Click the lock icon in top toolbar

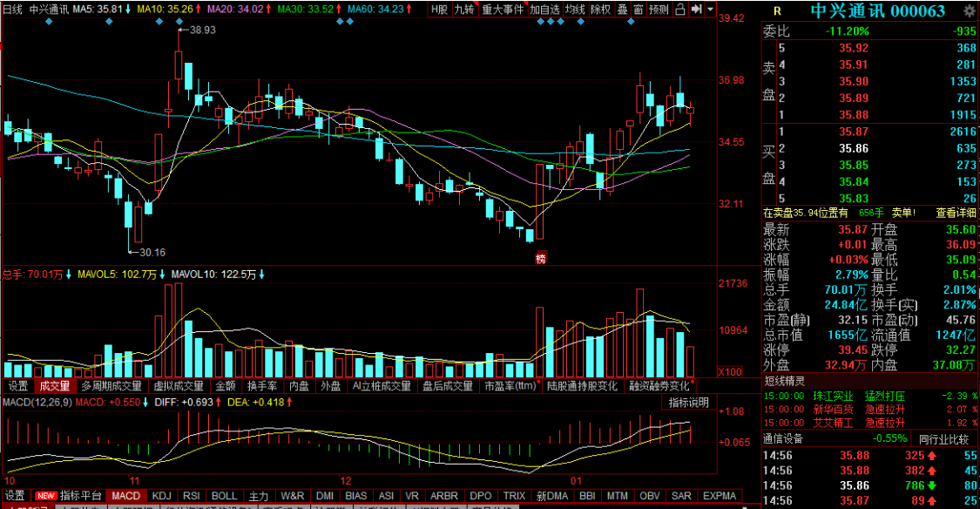pyautogui.click(x=679, y=10)
